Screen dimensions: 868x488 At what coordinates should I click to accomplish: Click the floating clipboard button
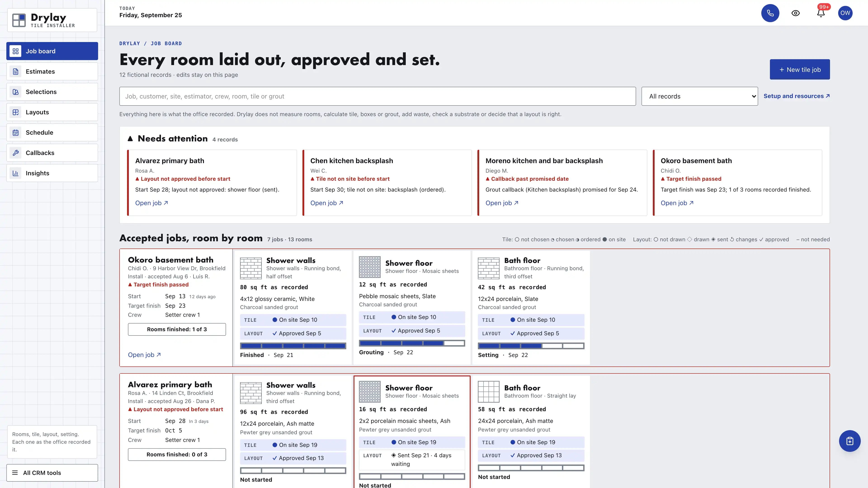click(x=849, y=441)
